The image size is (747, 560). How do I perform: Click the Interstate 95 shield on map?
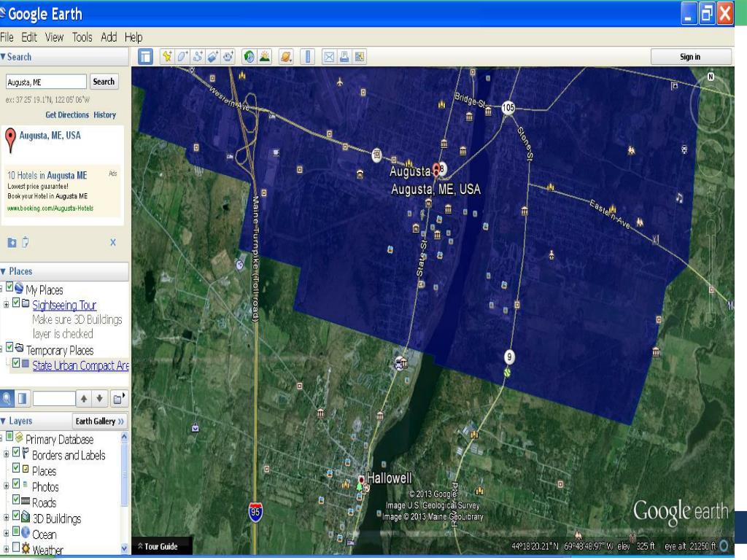tap(255, 512)
